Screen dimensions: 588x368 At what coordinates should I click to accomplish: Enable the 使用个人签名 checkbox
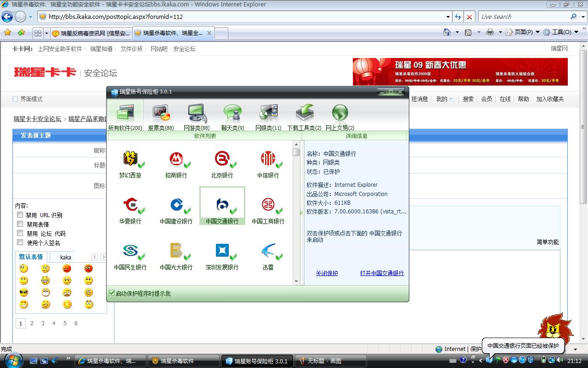point(20,242)
